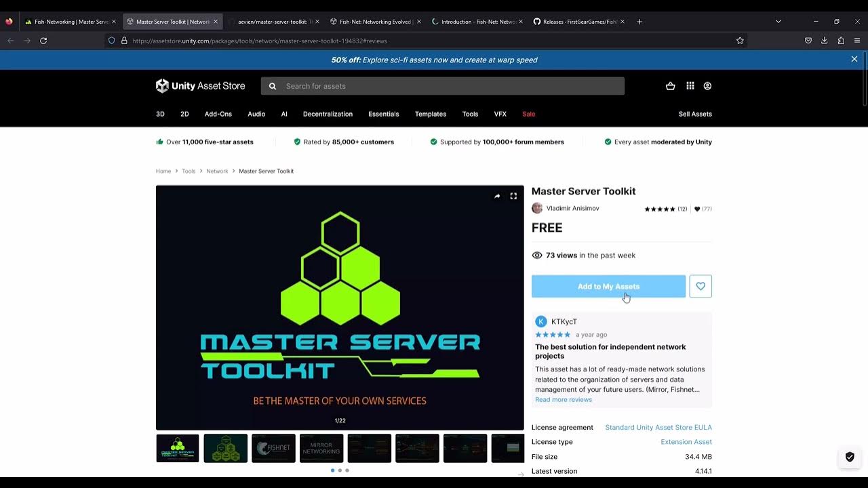Click the browser URL address bar
Screen dimensions: 868x488
[427, 41]
